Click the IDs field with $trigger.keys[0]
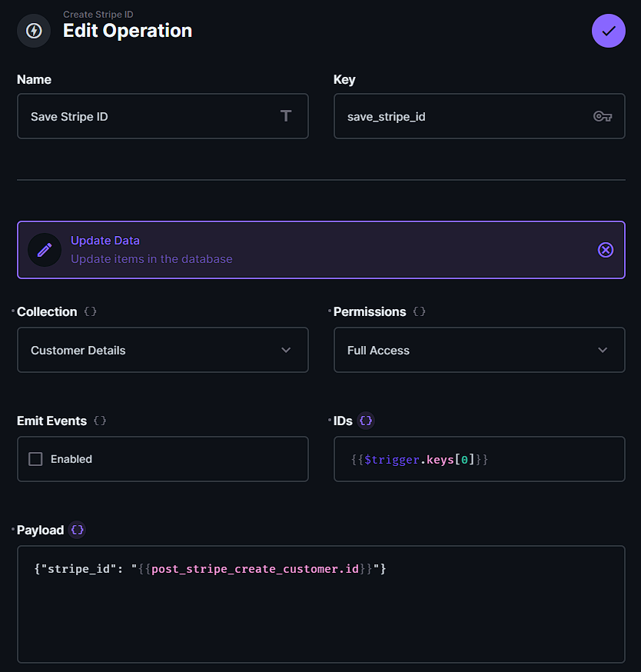This screenshot has height=672, width=641. [x=479, y=459]
